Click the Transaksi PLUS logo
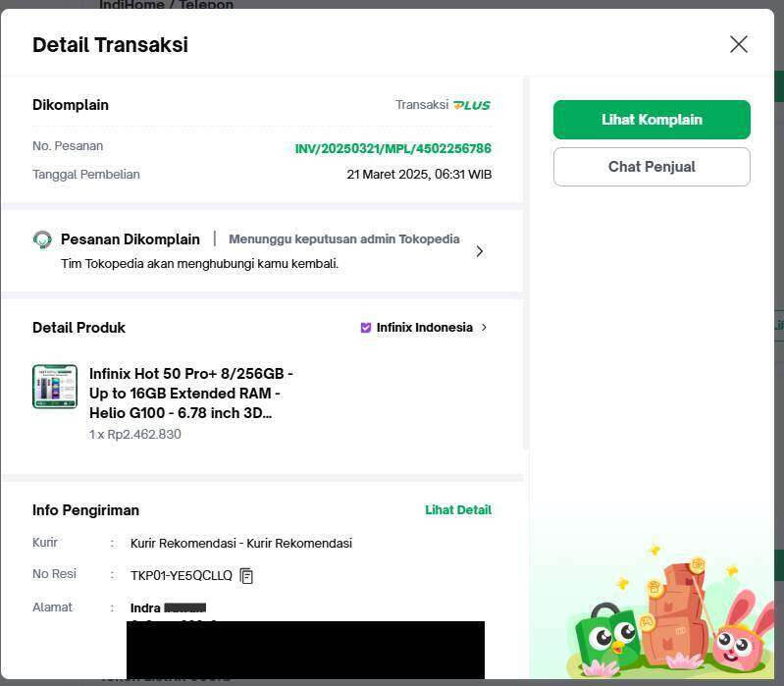The height and width of the screenshot is (686, 784). (x=472, y=105)
